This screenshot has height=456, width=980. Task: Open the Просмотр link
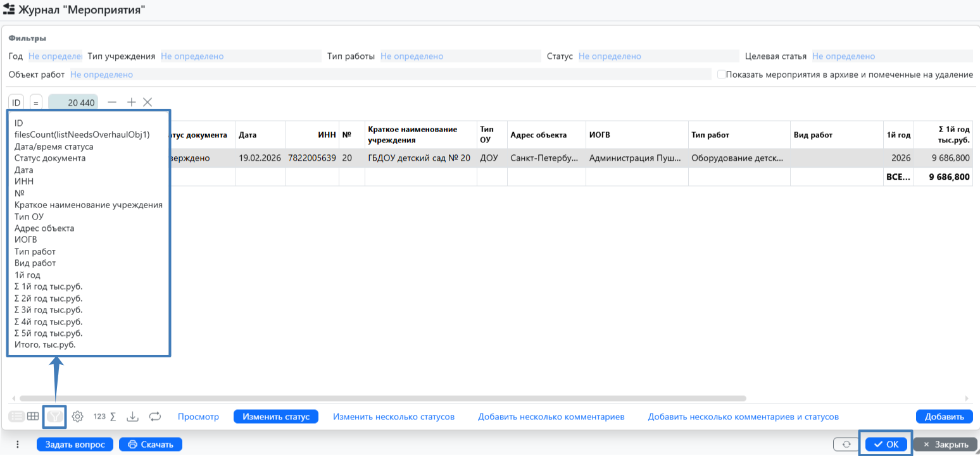198,417
